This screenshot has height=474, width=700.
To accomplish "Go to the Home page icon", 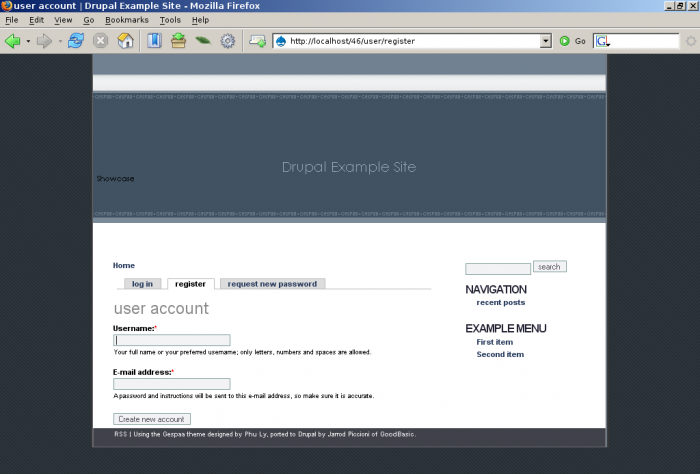I will point(125,41).
